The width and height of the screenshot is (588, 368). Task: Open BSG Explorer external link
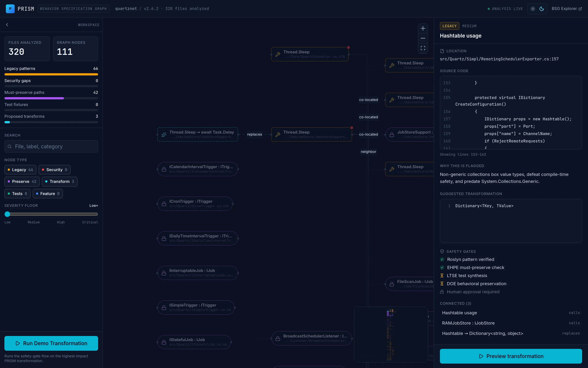point(567,9)
